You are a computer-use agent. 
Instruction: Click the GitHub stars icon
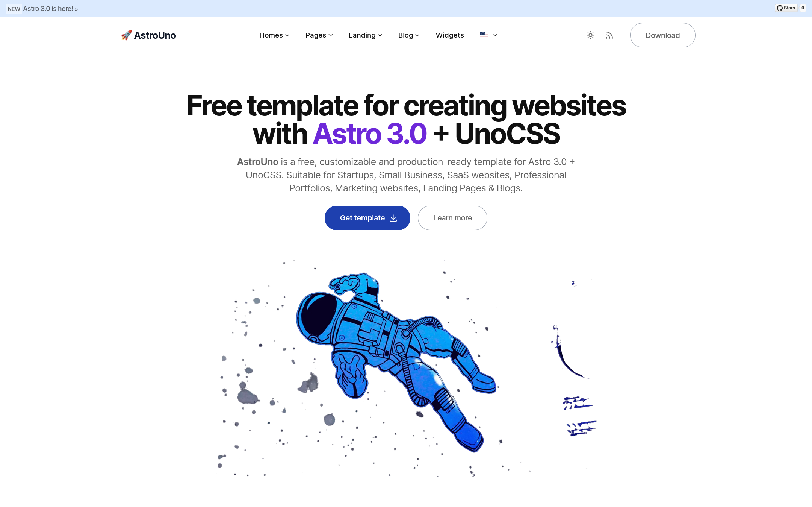[780, 8]
